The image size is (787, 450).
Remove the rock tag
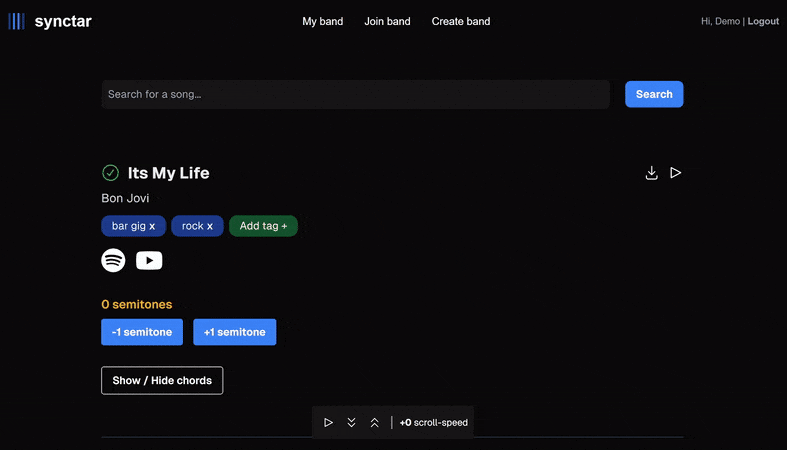pos(210,227)
